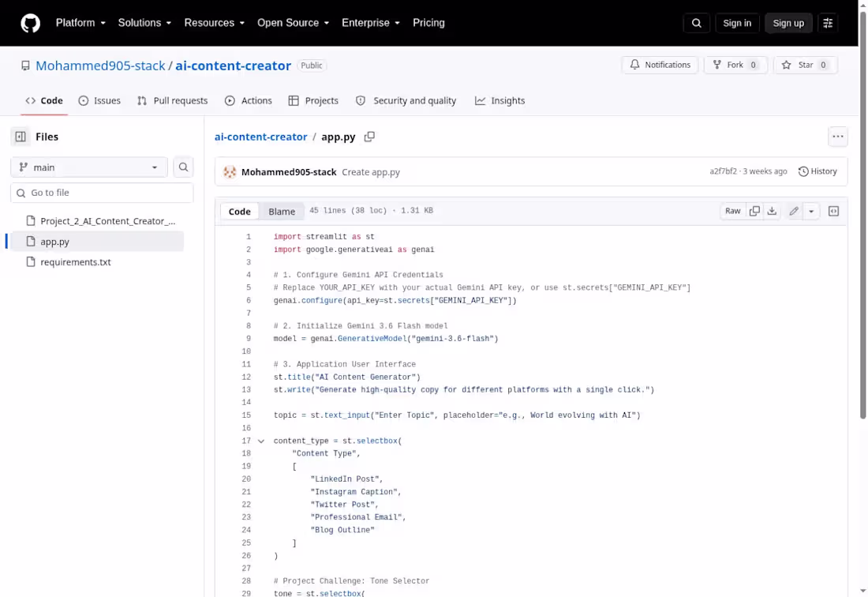Select app.py in the file tree

coord(54,242)
